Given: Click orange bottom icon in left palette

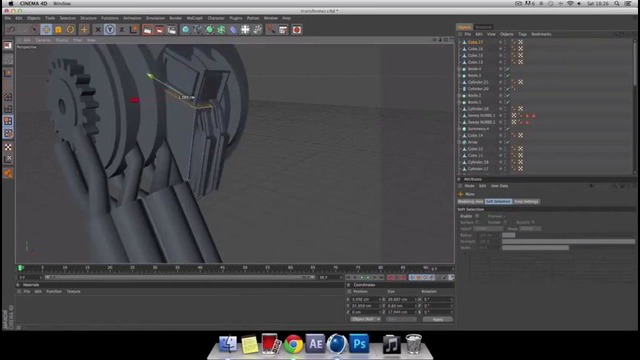Looking at the screenshot, I should coord(8,173).
